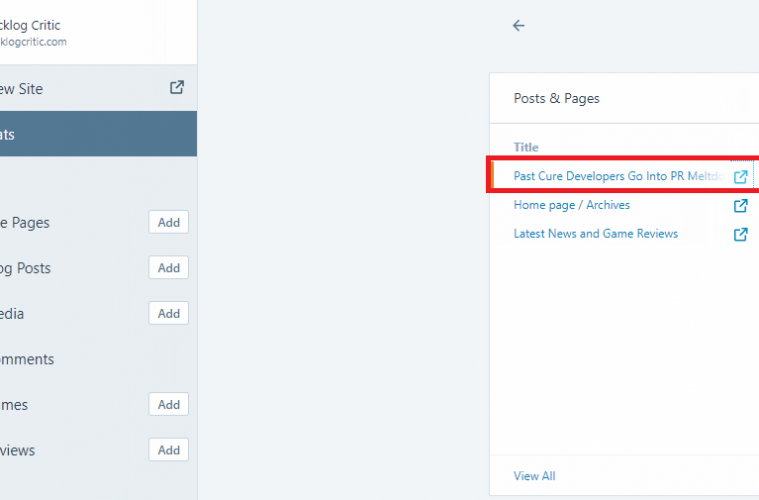Open Latest News and Game Reviews external icon
This screenshot has width=759, height=500.
[x=741, y=234]
